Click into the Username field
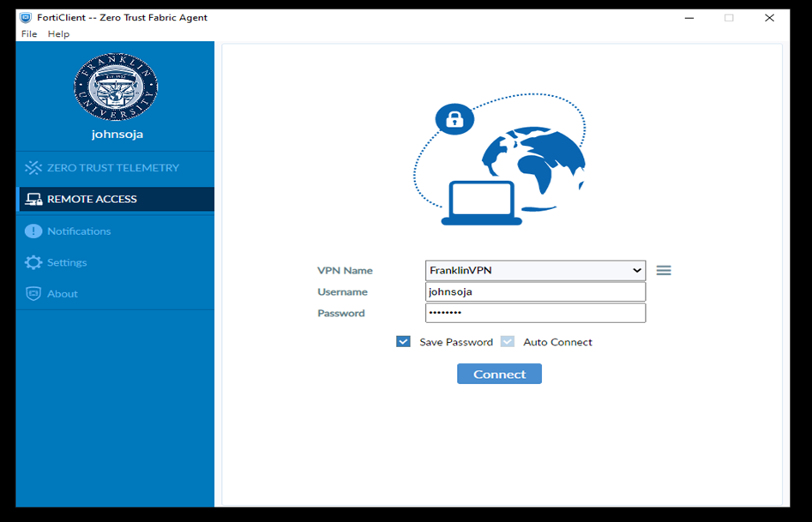This screenshot has height=522, width=812. [535, 291]
